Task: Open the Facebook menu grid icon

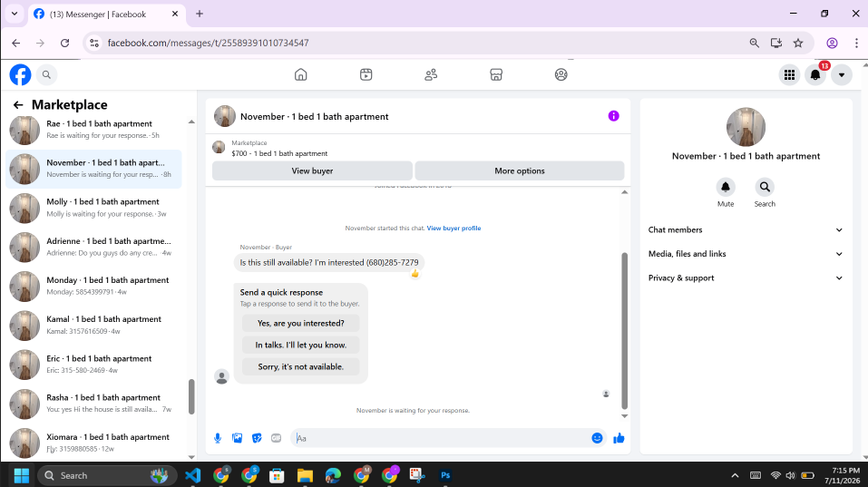Action: click(789, 74)
